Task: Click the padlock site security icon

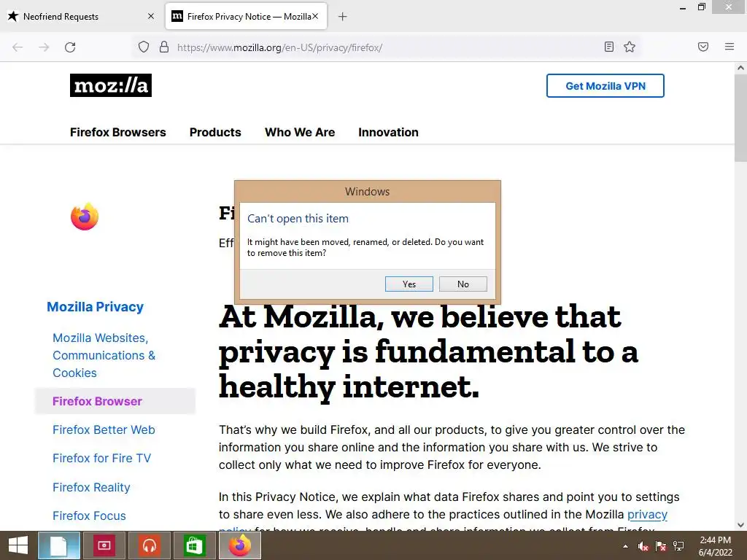Action: coord(164,47)
